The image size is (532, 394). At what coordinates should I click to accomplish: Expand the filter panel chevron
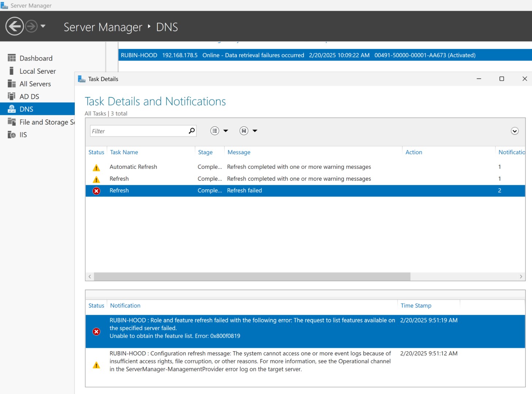(x=515, y=131)
